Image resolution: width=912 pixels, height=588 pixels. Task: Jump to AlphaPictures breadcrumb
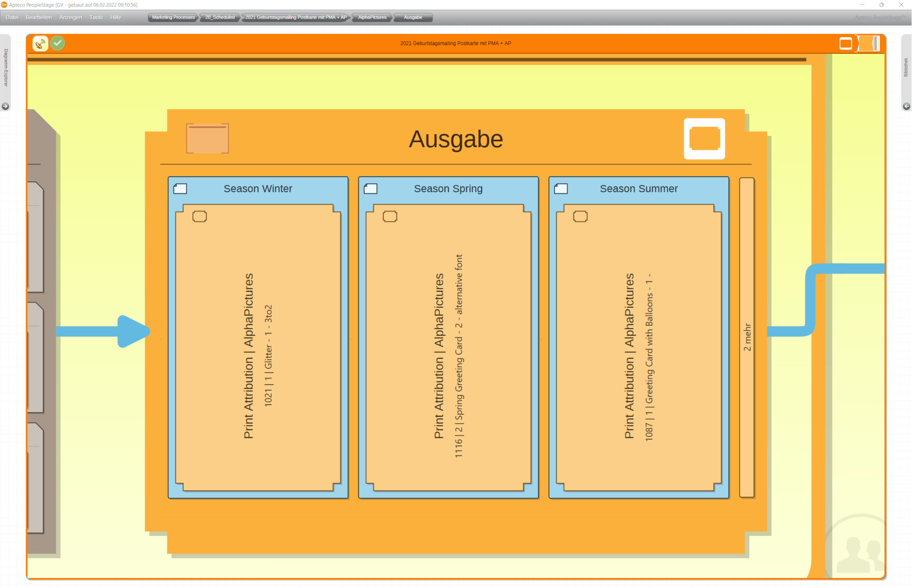tap(372, 17)
